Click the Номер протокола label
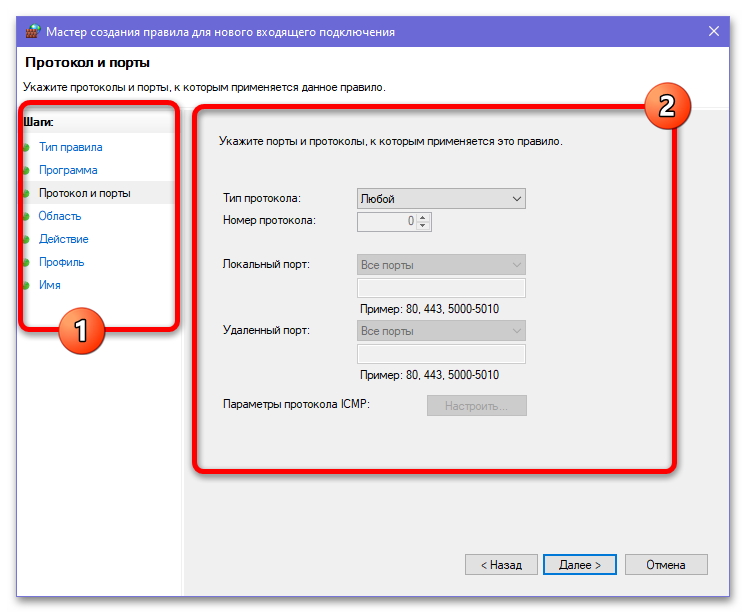Screen dimensions: 746x613 (x=269, y=220)
